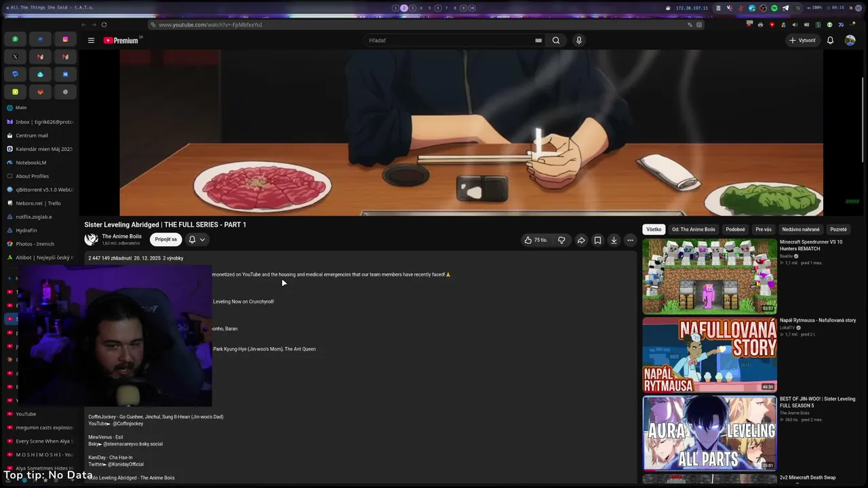
Task: Open Aura Leveling All Parts thumbnail
Action: (x=710, y=433)
